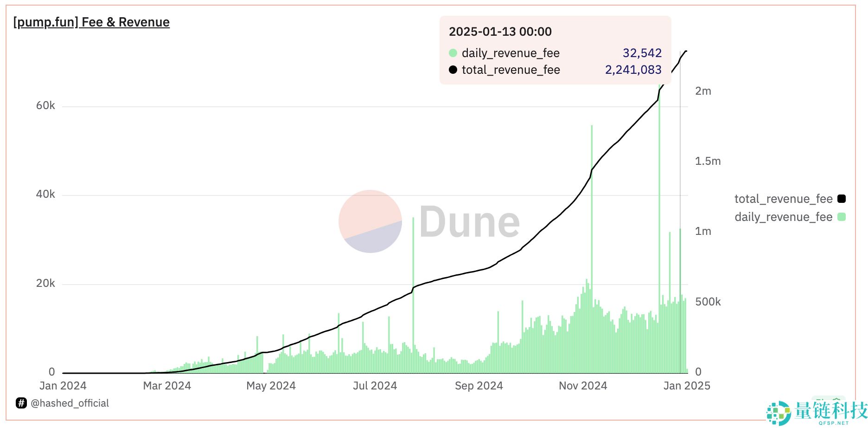Click the Dune watermark text

coord(469,222)
